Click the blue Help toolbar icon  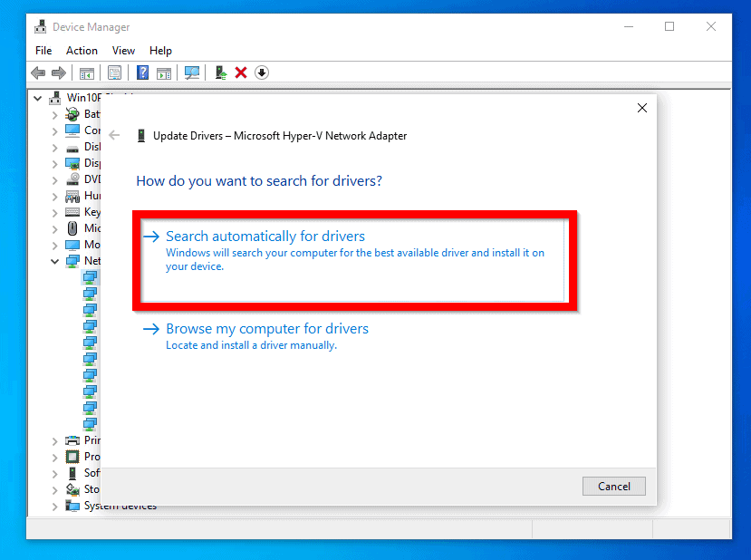click(x=143, y=72)
